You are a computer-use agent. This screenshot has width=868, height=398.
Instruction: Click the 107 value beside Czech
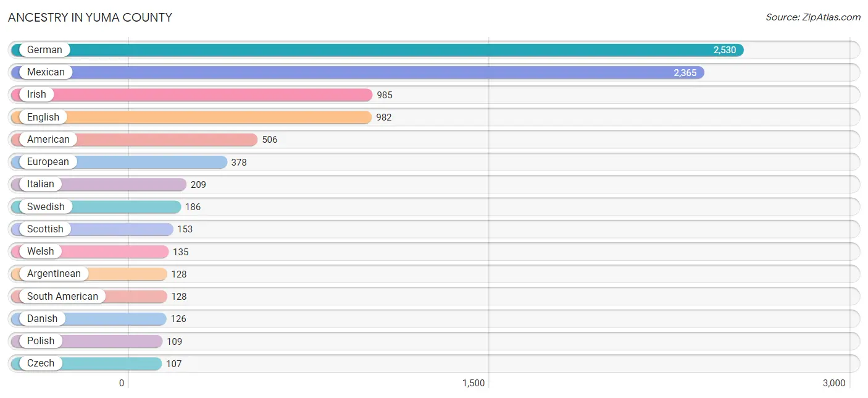click(x=174, y=364)
